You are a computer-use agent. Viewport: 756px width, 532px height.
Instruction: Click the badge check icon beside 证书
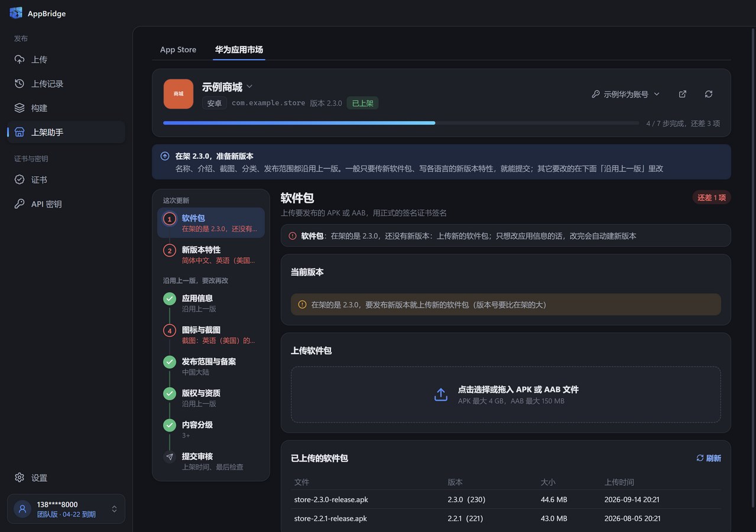[x=20, y=180]
